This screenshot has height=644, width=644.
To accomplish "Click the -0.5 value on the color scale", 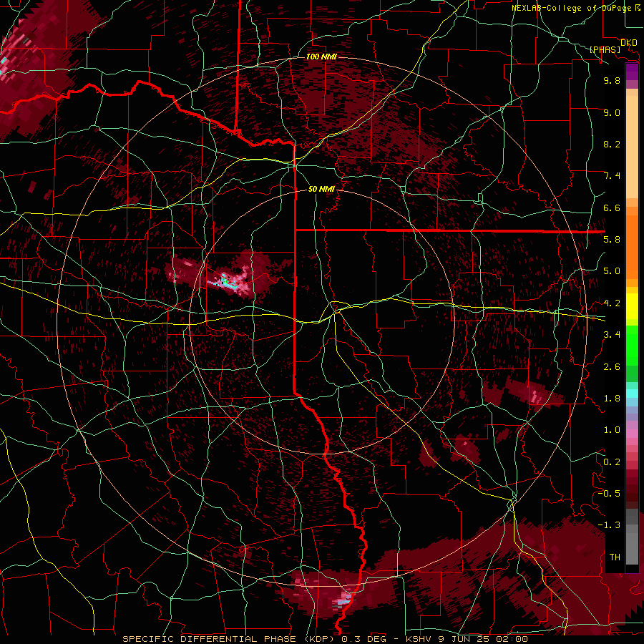I will coord(609,494).
